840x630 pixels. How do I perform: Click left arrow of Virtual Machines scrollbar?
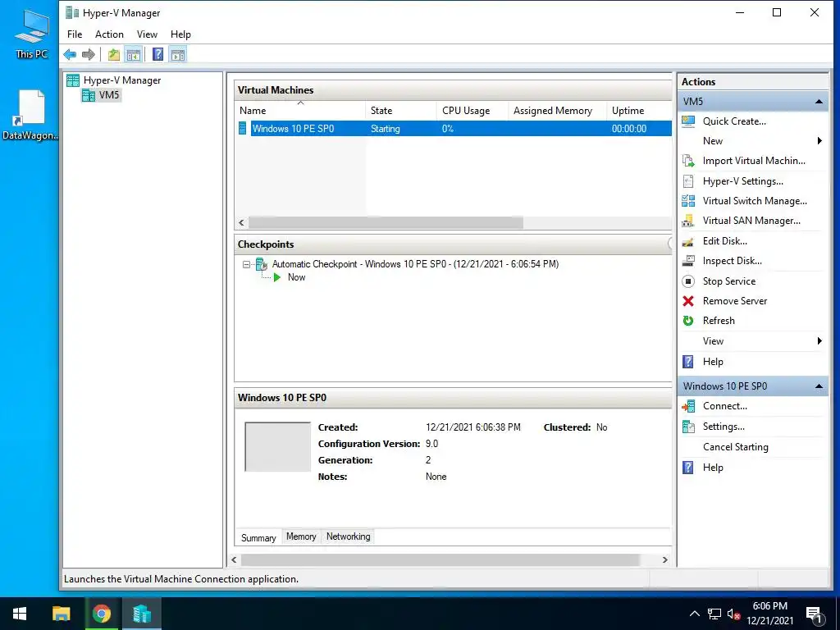click(242, 222)
